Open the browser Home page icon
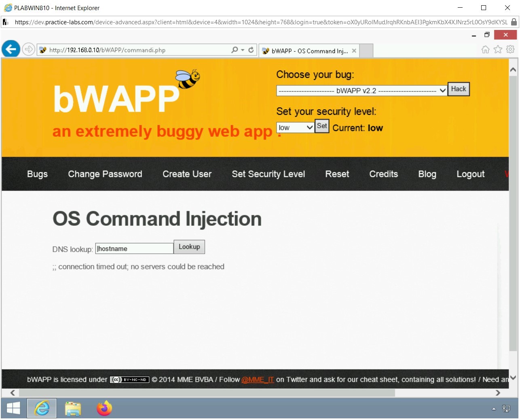The image size is (520, 420). click(485, 49)
